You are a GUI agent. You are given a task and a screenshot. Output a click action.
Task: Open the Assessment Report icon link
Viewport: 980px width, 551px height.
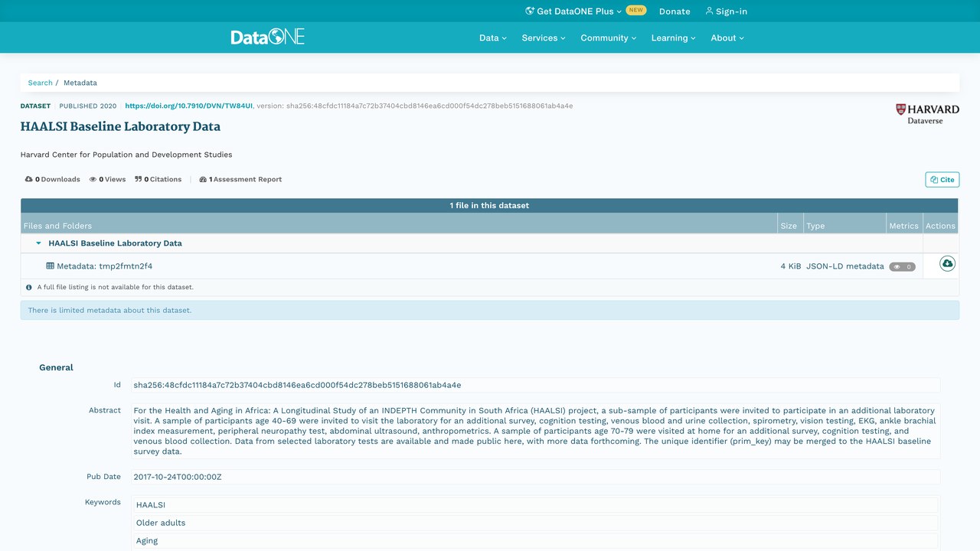pyautogui.click(x=203, y=179)
